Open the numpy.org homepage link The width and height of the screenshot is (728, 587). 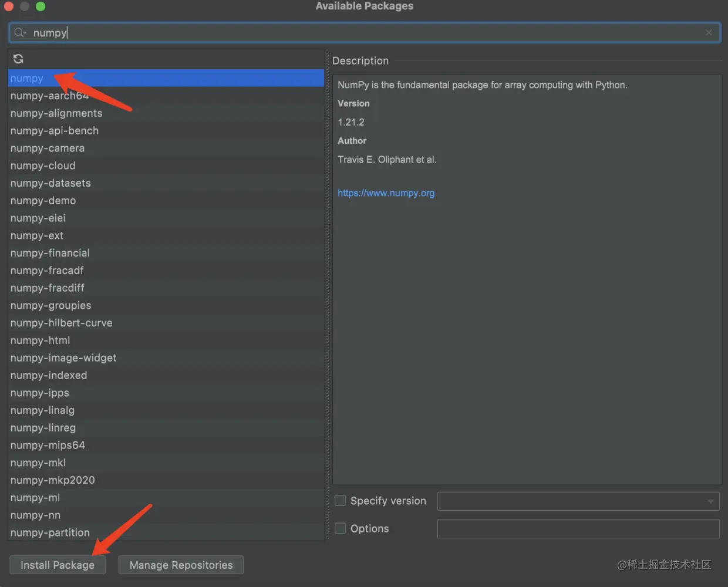386,193
